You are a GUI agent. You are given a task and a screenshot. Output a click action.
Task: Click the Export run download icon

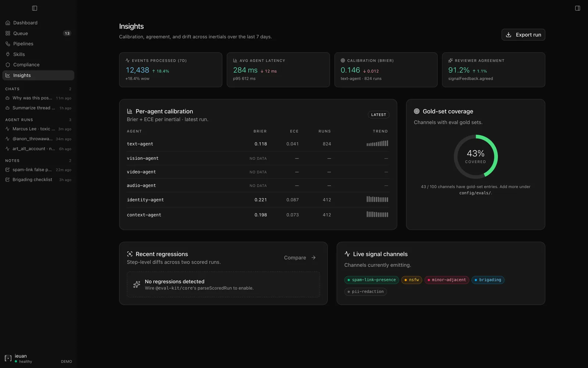click(509, 35)
